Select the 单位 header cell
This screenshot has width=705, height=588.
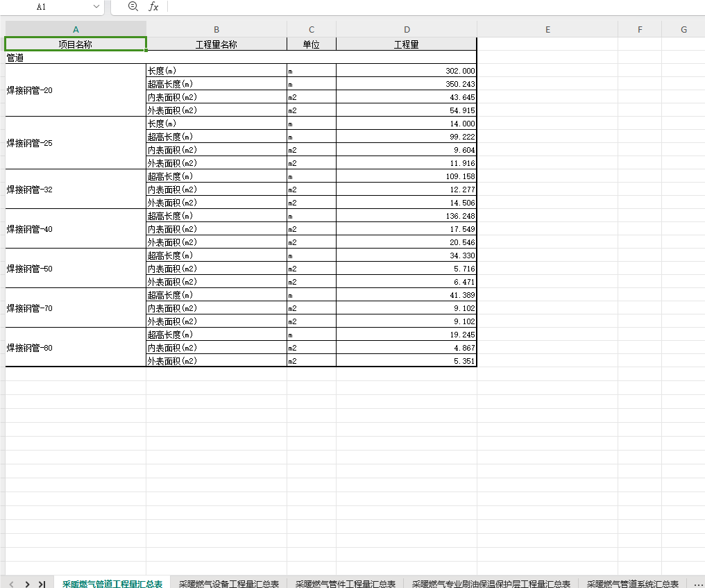click(x=311, y=44)
